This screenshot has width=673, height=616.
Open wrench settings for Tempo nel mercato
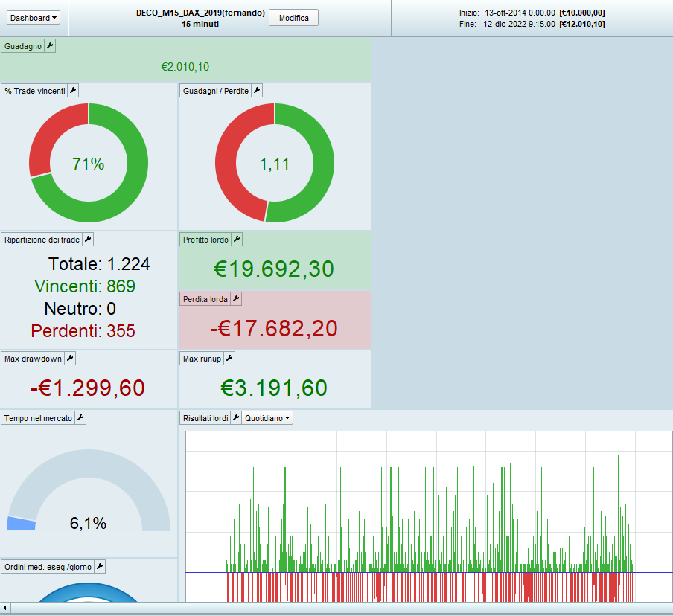tap(80, 418)
